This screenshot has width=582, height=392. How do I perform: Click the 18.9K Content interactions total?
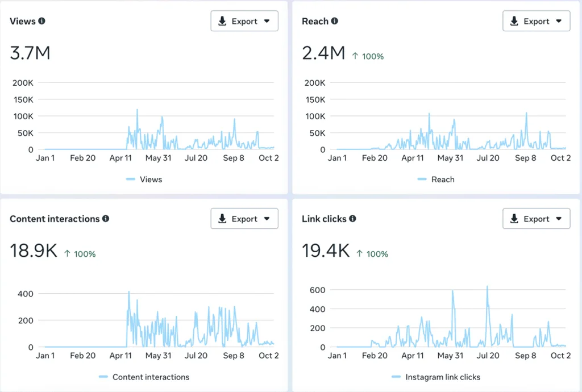point(34,251)
